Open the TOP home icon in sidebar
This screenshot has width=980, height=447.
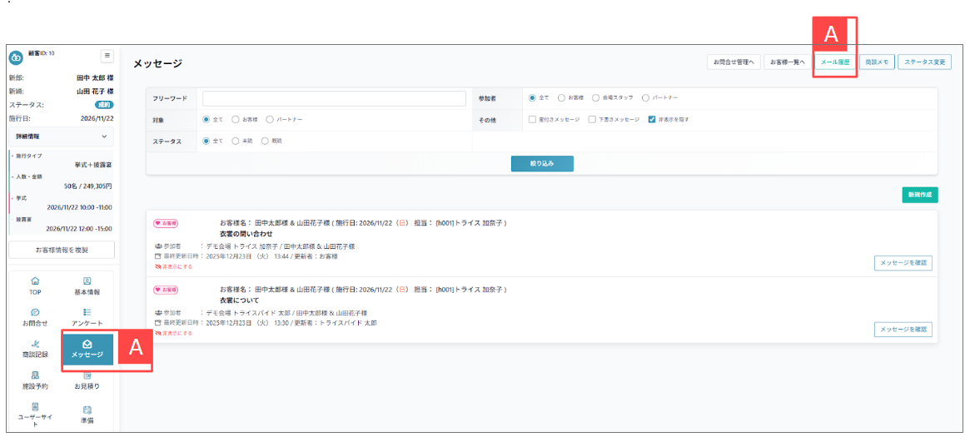(35, 286)
